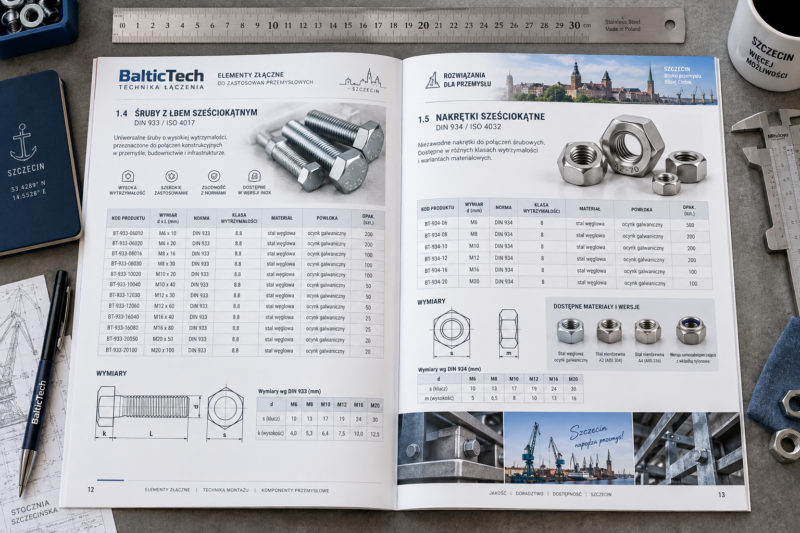Select product code BT-933-12060
This screenshot has width=800, height=533.
pos(124,306)
